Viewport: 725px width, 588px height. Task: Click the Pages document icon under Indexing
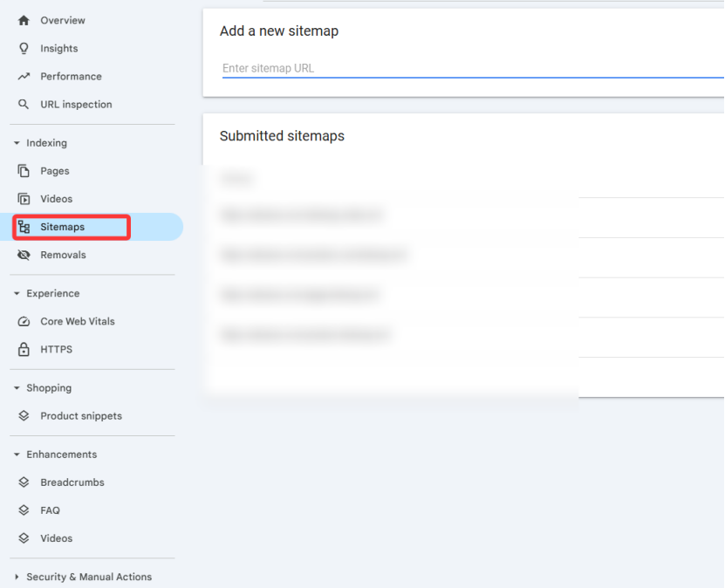24,171
